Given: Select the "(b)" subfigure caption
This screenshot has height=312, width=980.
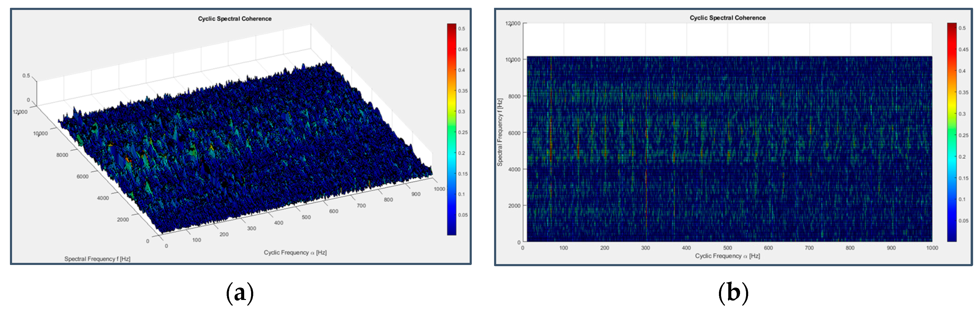Looking at the screenshot, I should point(733,293).
